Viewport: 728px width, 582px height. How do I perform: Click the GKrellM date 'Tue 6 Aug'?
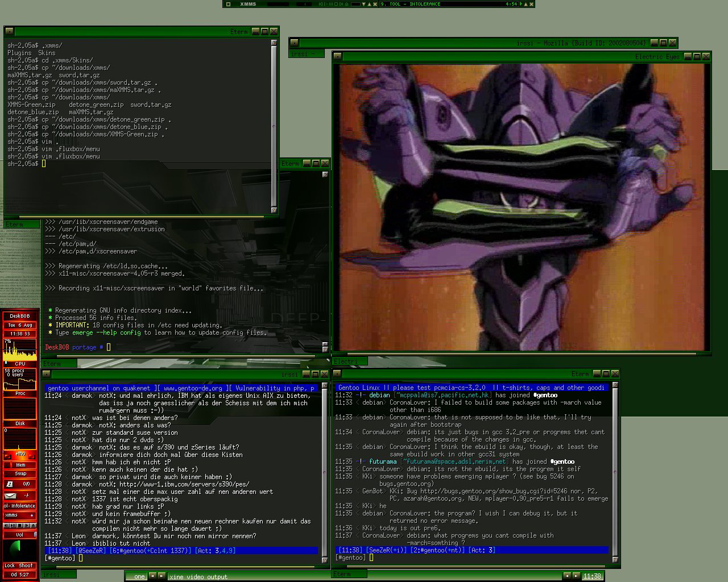tap(20, 325)
